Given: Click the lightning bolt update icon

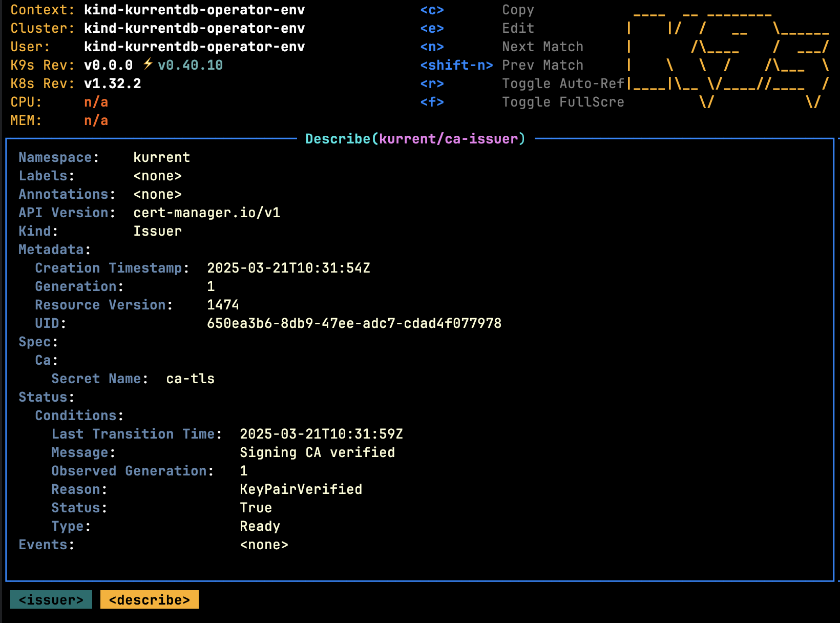Looking at the screenshot, I should tap(148, 65).
